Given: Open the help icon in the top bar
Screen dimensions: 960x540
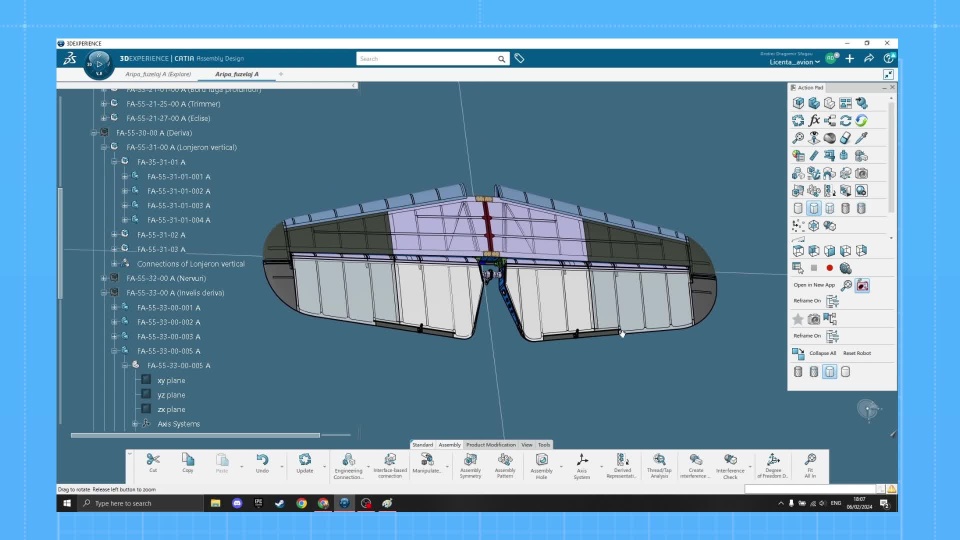Looking at the screenshot, I should click(889, 59).
